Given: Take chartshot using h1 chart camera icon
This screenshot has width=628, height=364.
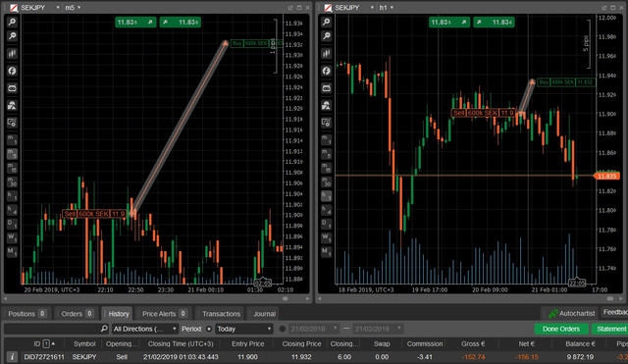Looking at the screenshot, I should point(327,123).
